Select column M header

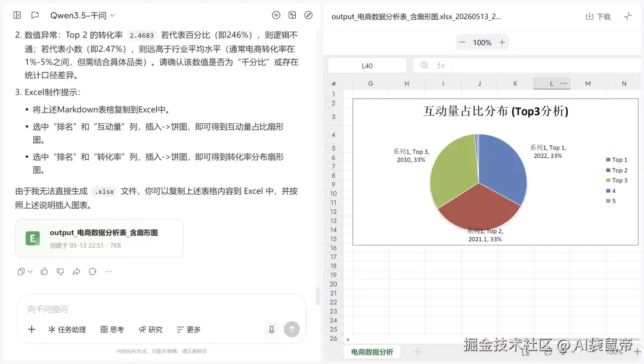(588, 83)
